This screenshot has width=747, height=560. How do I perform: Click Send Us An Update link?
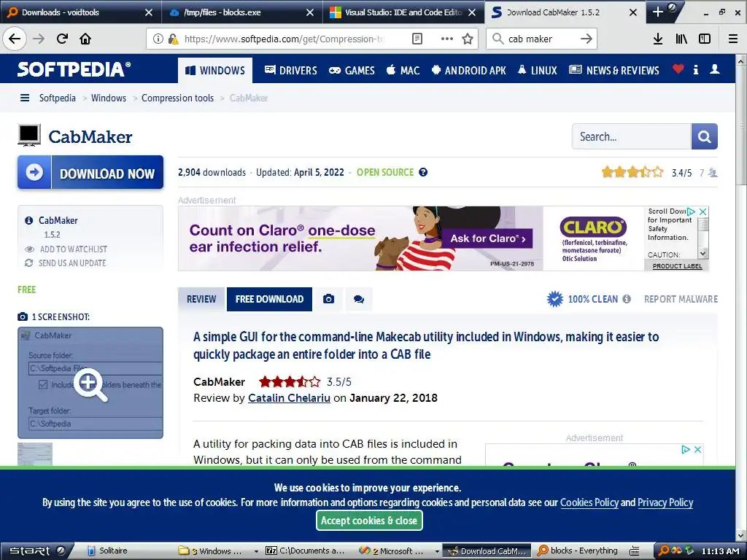66,262
